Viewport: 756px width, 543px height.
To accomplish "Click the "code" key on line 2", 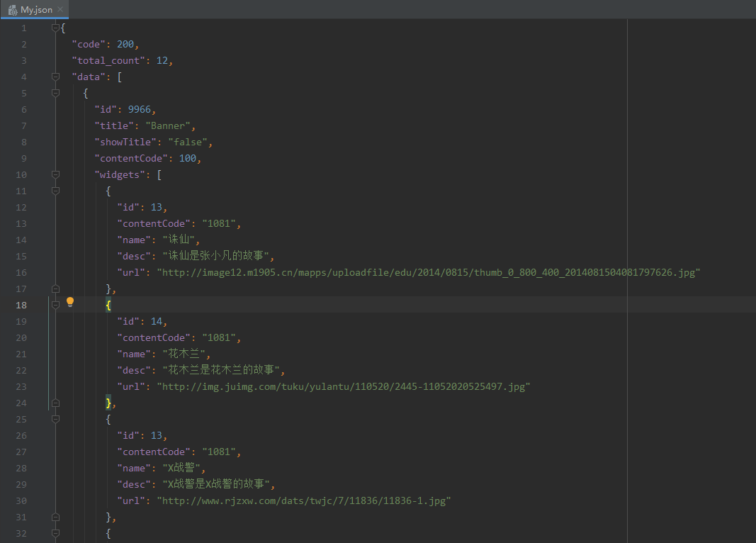I will pos(89,45).
